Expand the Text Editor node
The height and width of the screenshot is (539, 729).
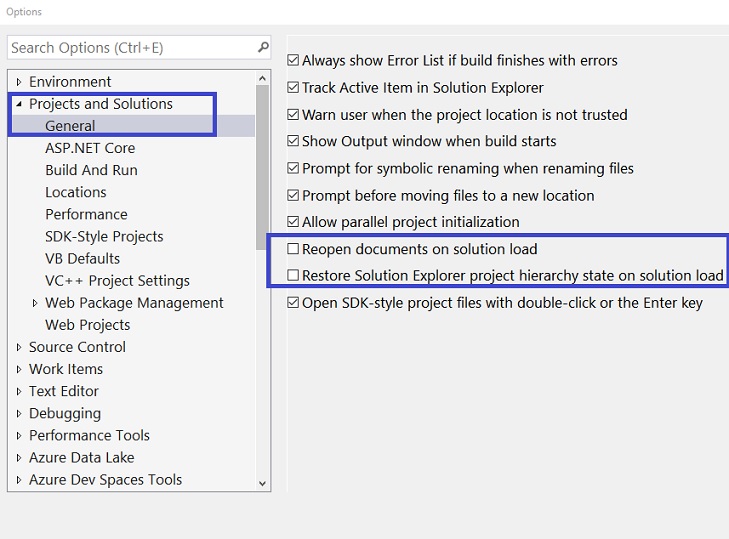(18, 391)
